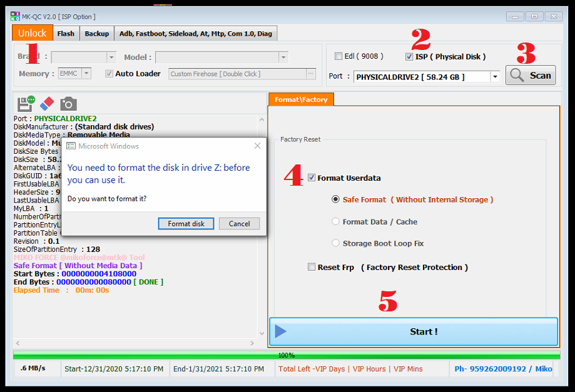Click Format disk in the dialog
This screenshot has width=575, height=392.
tap(186, 223)
